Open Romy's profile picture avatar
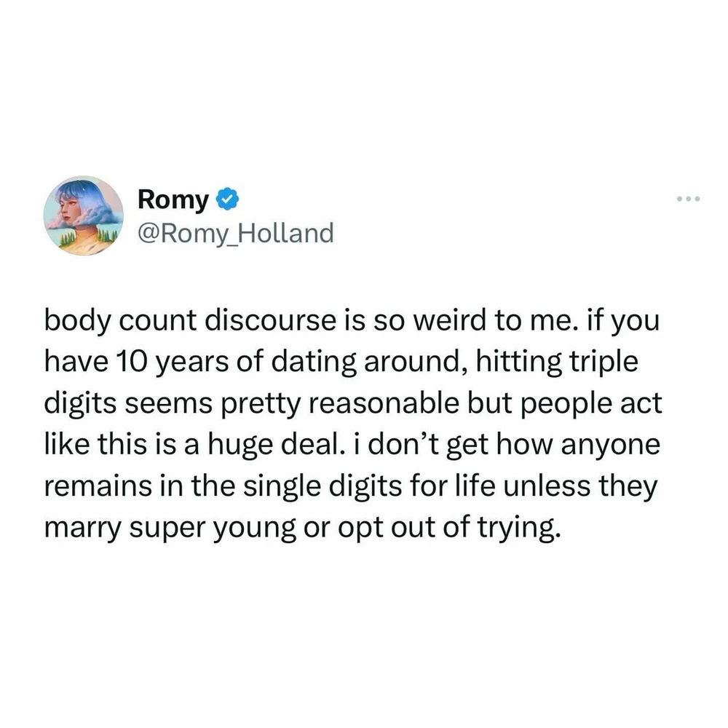The width and height of the screenshot is (728, 728). (x=83, y=215)
